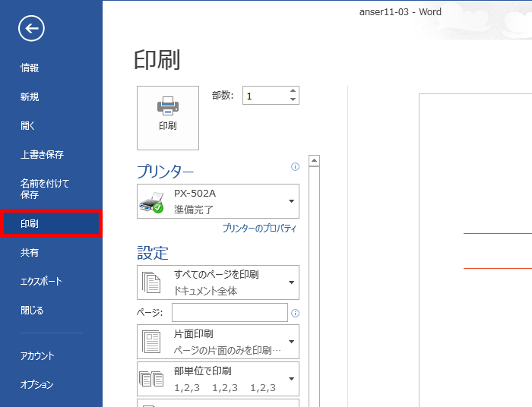Screen dimensions: 532x407
Task: Select 上書き保存 (Save) menu item
Action: (x=42, y=155)
